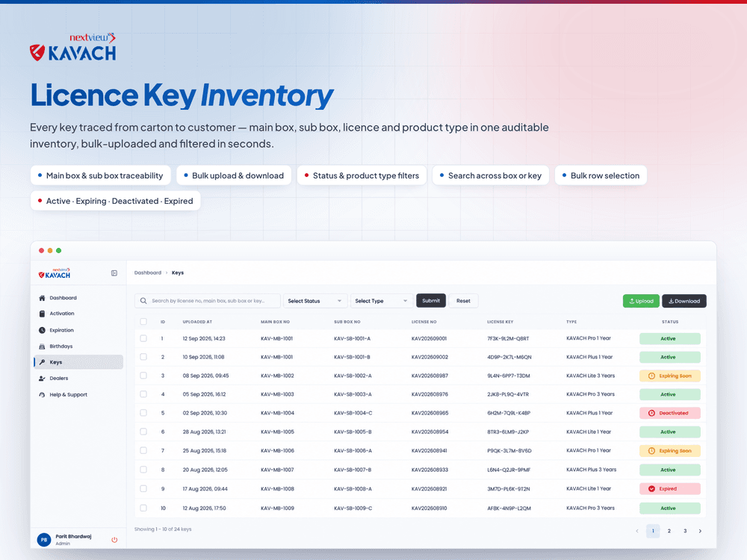Go to page 3
The image size is (747, 560).
pyautogui.click(x=685, y=531)
